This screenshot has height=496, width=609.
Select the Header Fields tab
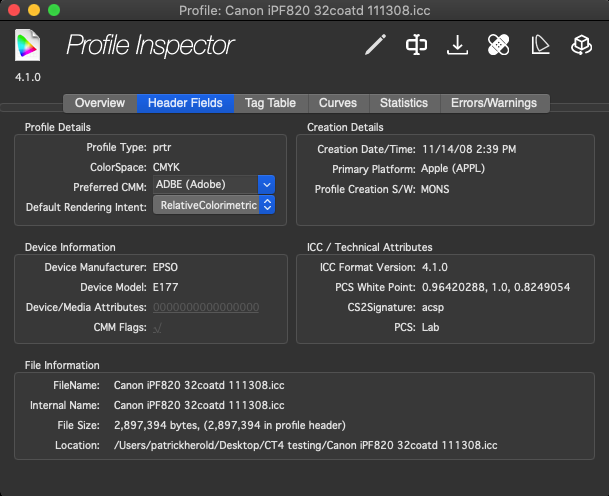tap(185, 103)
